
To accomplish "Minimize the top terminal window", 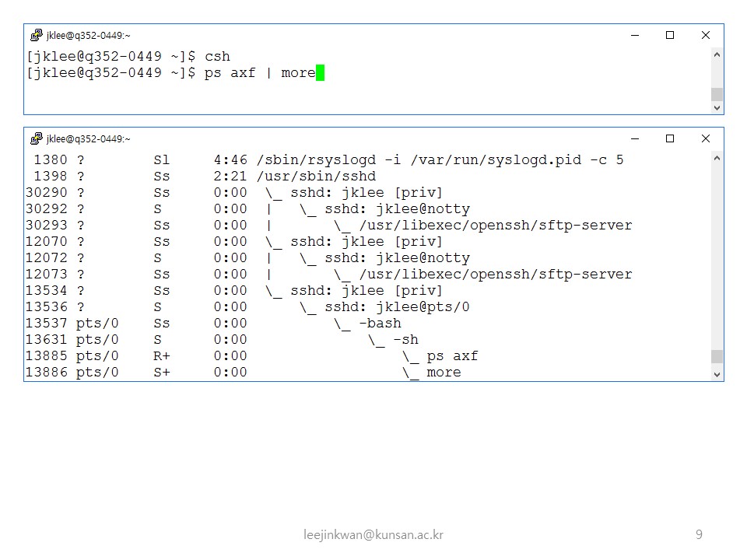I will click(x=634, y=35).
